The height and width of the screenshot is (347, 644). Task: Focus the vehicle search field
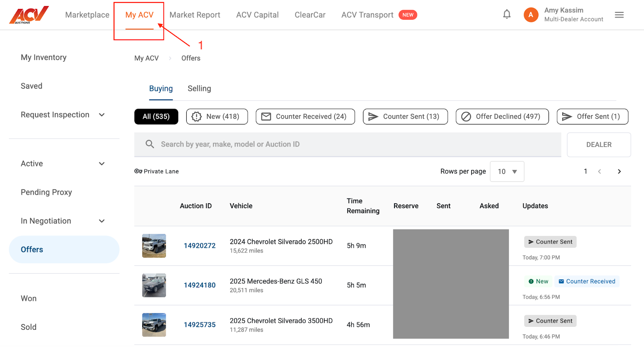348,144
